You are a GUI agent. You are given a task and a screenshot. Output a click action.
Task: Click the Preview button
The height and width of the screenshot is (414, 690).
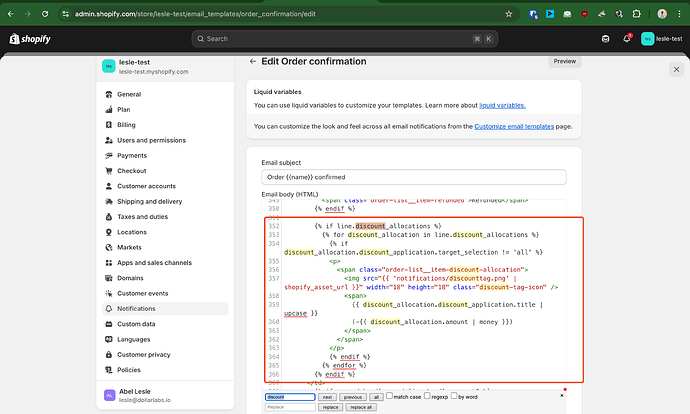tap(565, 61)
